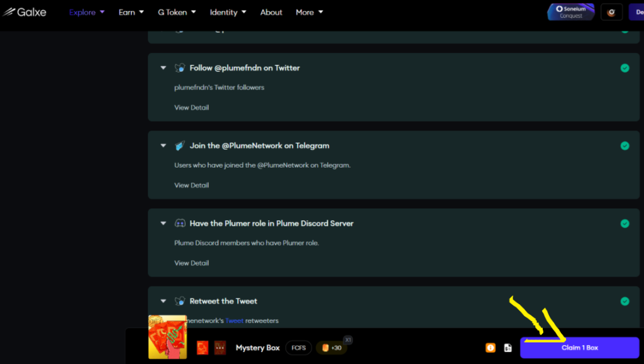
Task: Click the orange info icon near Claim
Action: pos(491,348)
